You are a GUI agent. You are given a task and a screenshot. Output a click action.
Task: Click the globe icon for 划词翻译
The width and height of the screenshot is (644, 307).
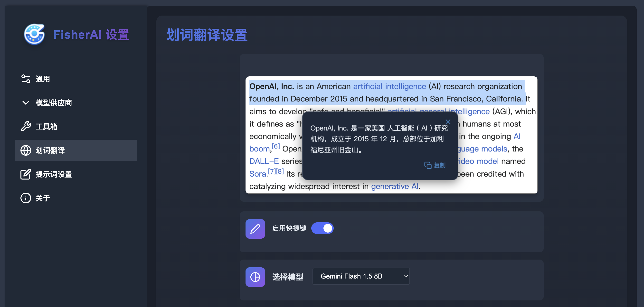pos(26,150)
